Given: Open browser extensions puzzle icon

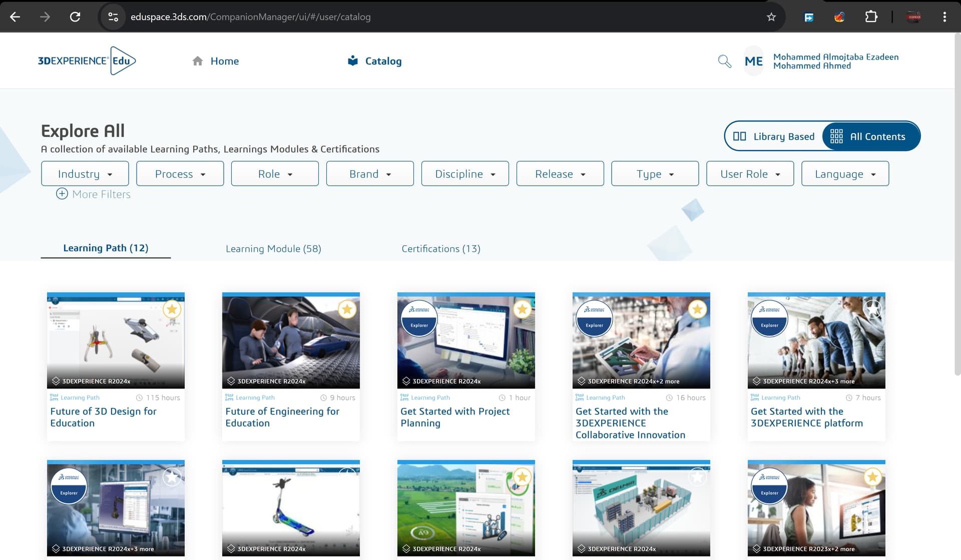Looking at the screenshot, I should coord(871,17).
